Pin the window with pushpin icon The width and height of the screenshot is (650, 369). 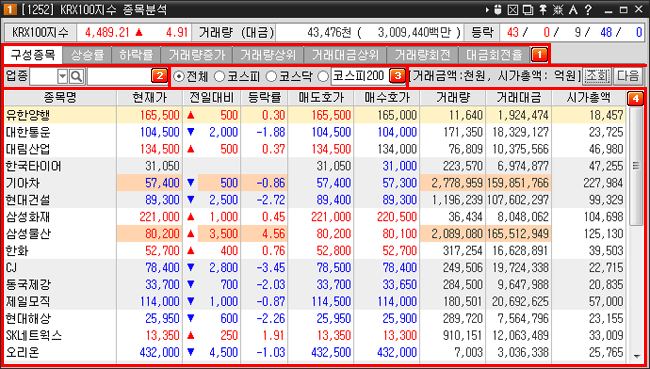tap(543, 10)
